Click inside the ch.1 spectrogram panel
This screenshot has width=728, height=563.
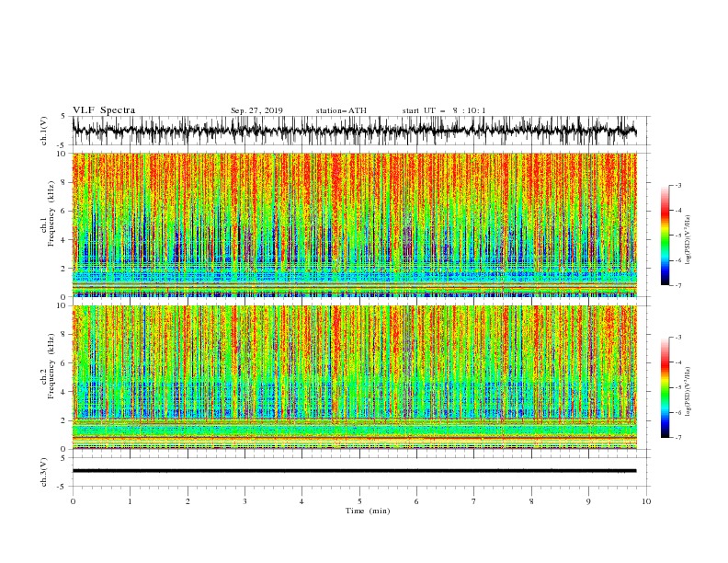354,224
